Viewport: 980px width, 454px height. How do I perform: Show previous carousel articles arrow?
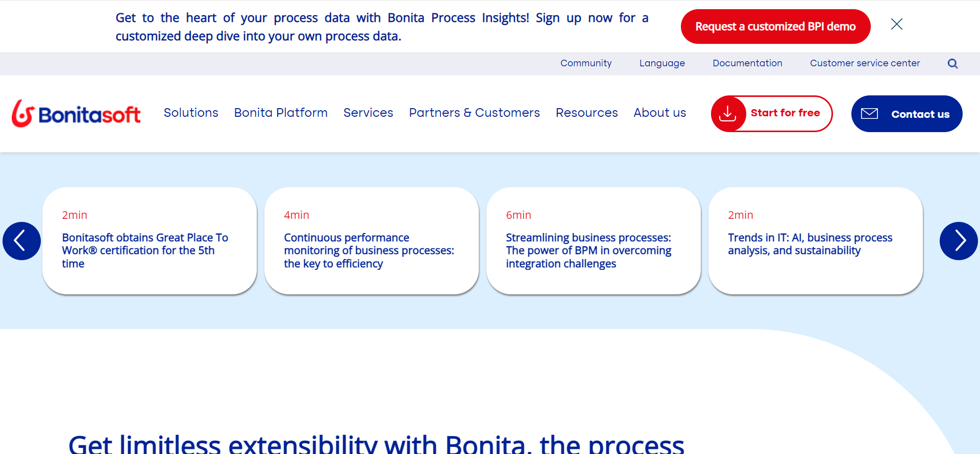coord(21,241)
